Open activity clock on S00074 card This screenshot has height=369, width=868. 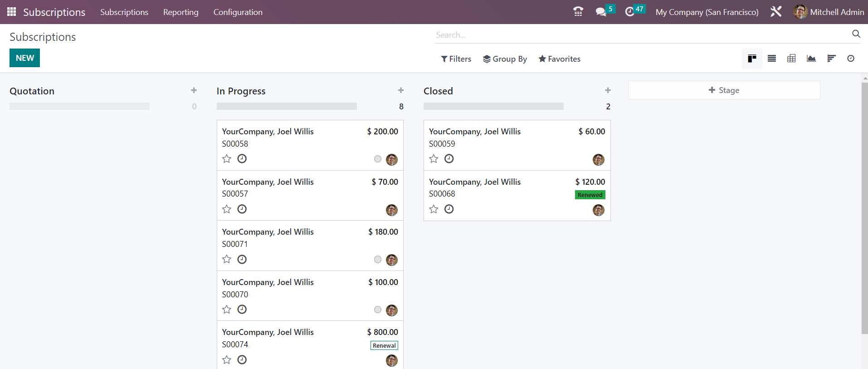click(x=242, y=360)
